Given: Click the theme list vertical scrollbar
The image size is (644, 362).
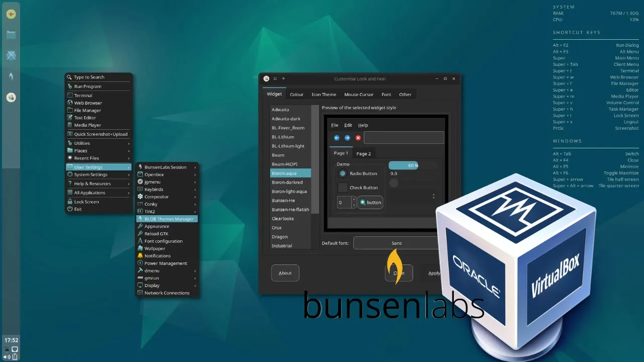Looking at the screenshot, I should (315, 159).
